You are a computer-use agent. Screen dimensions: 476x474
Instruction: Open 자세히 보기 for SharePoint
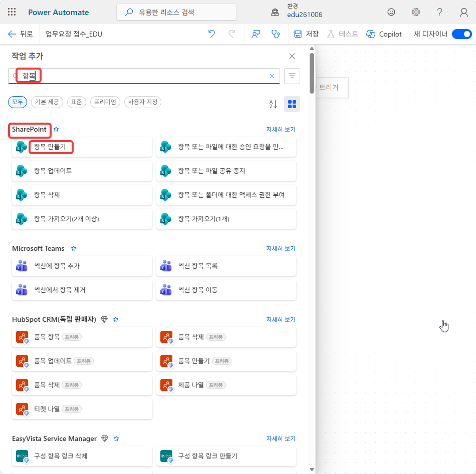281,130
